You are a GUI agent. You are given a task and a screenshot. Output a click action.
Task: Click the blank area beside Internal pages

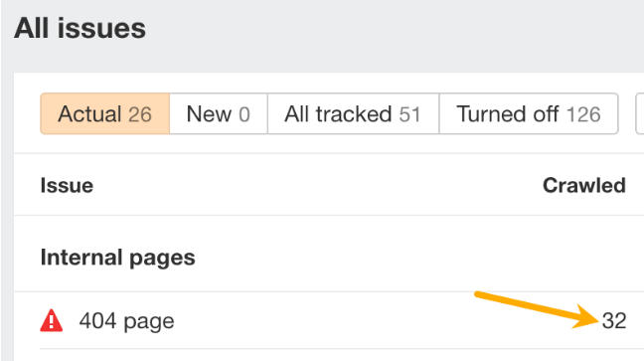(x=410, y=258)
